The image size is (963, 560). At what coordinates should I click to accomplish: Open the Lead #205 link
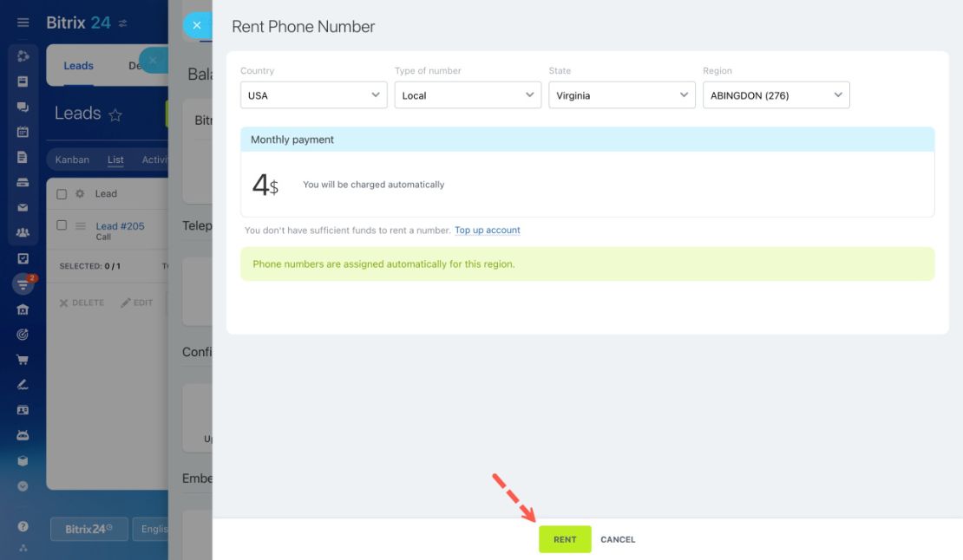(x=120, y=225)
